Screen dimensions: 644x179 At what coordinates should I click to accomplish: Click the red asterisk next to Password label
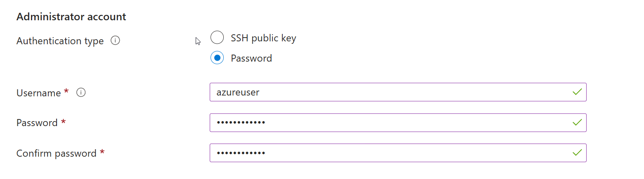click(63, 122)
